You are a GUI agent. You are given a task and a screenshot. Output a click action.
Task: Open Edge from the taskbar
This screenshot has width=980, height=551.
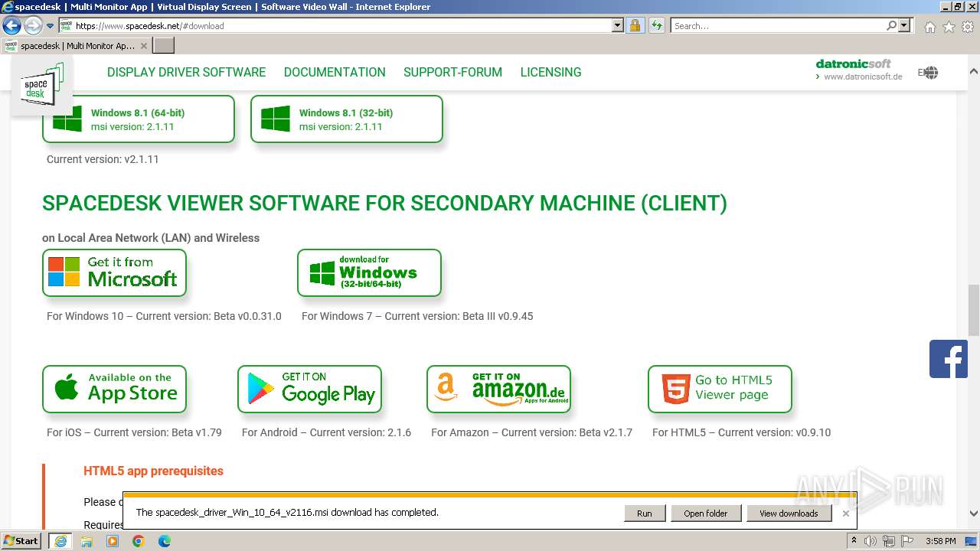click(165, 540)
